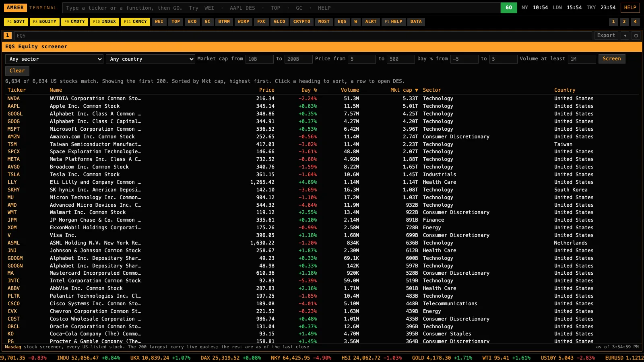Open the Any sector dropdown

click(54, 59)
